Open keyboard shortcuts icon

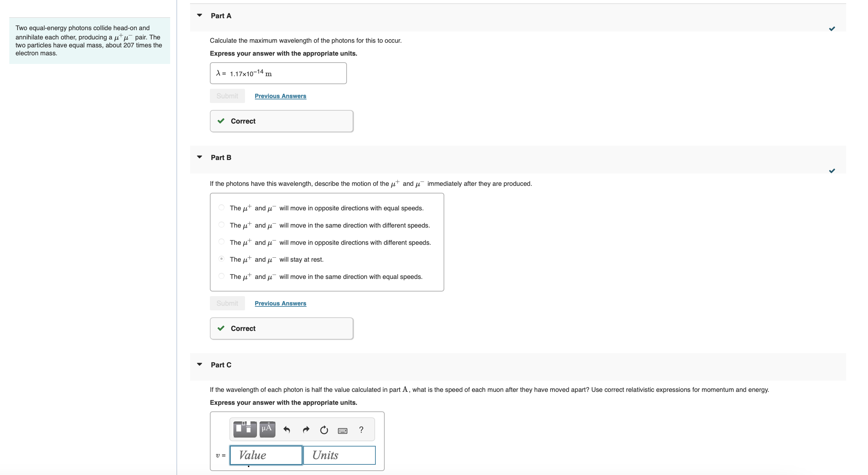[x=342, y=431]
